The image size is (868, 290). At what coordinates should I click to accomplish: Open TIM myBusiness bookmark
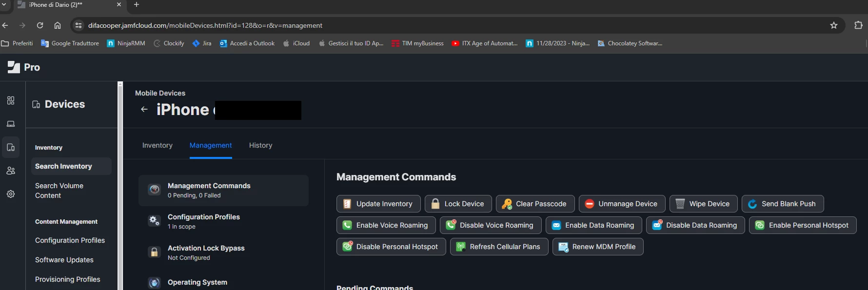pos(418,43)
